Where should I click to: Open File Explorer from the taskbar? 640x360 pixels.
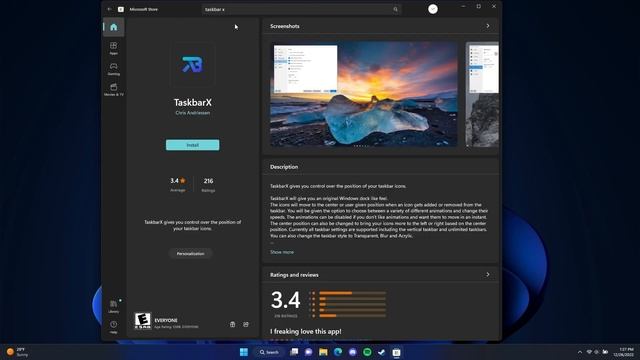point(323,352)
